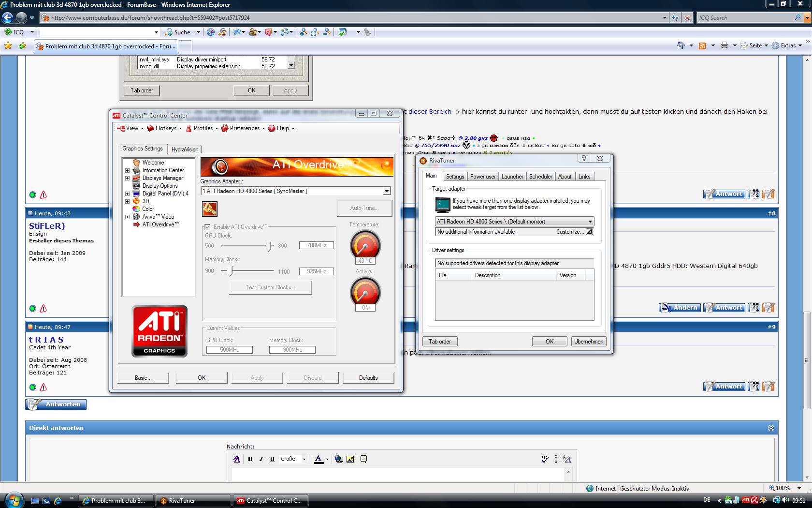Open the Preferences menu in Catalyst
Image resolution: width=812 pixels, height=508 pixels.
243,128
